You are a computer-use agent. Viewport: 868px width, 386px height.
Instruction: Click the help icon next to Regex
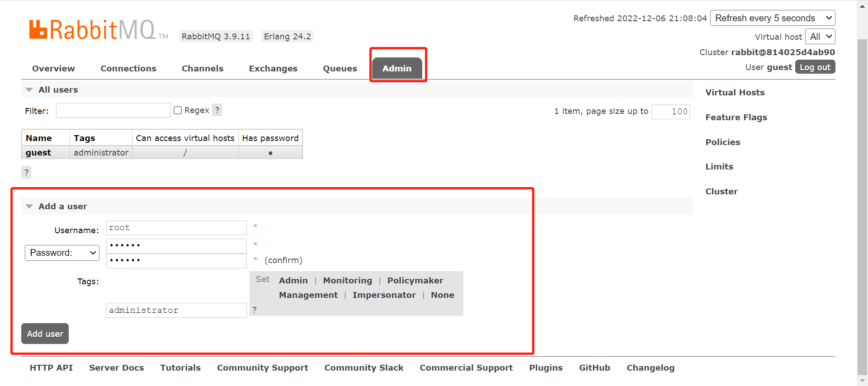[217, 110]
